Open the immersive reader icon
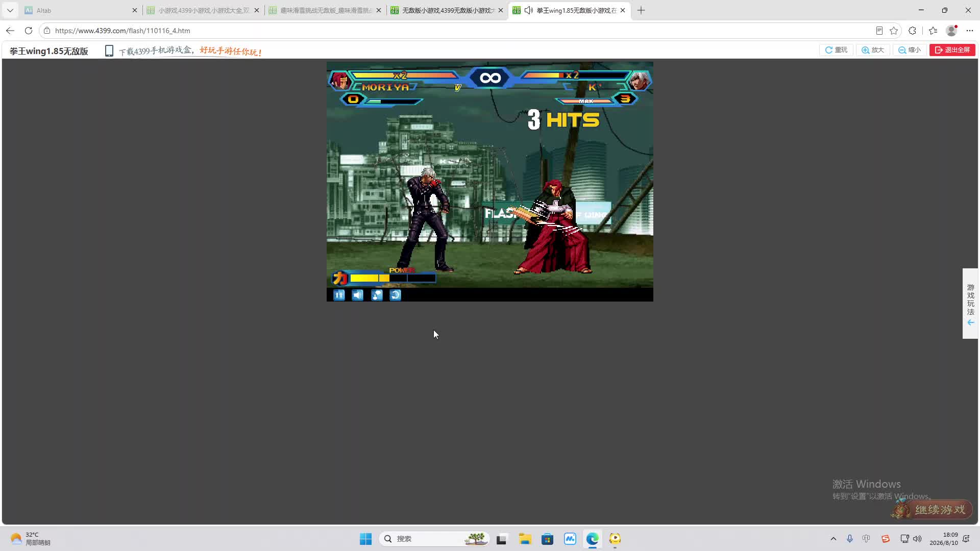 879,31
